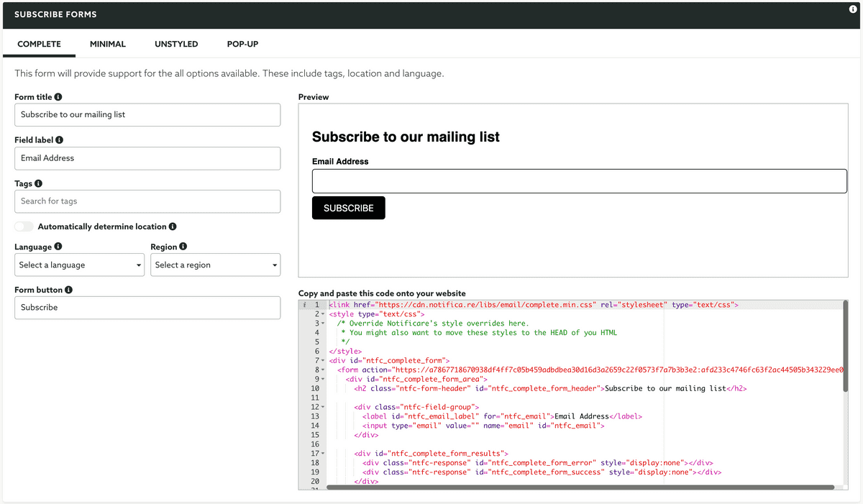Click the 'Preview' section label

[x=314, y=97]
